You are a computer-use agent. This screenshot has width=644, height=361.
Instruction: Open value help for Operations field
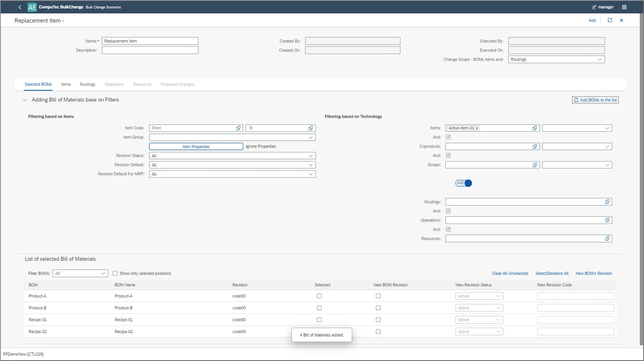point(607,220)
